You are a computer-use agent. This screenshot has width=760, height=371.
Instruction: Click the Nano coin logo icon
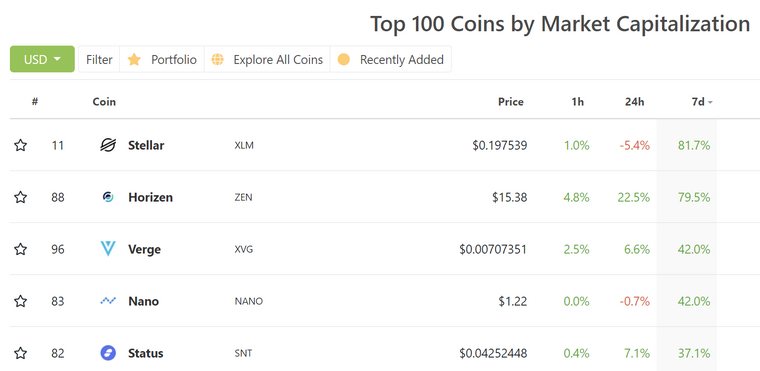coord(108,301)
